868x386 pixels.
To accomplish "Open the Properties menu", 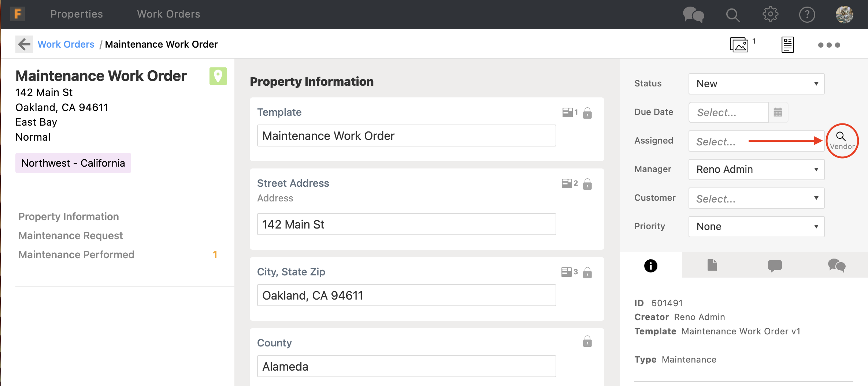I will coord(77,14).
